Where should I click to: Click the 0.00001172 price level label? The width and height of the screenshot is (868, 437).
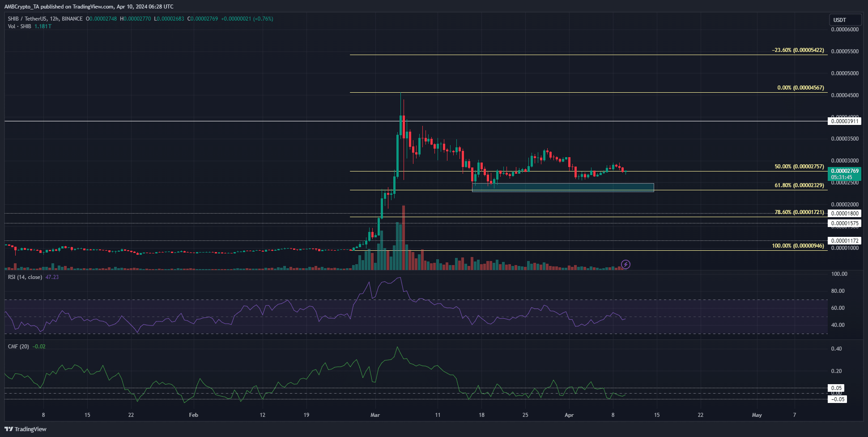click(845, 241)
